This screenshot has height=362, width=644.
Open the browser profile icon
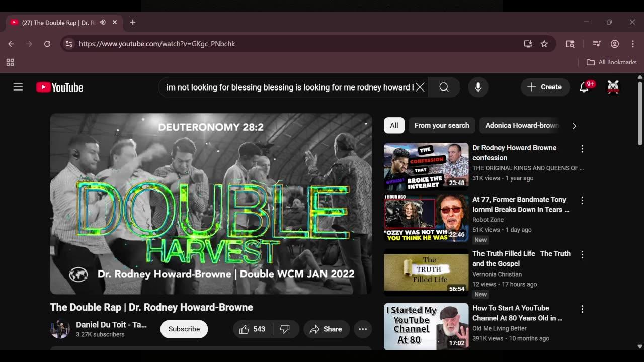[615, 44]
